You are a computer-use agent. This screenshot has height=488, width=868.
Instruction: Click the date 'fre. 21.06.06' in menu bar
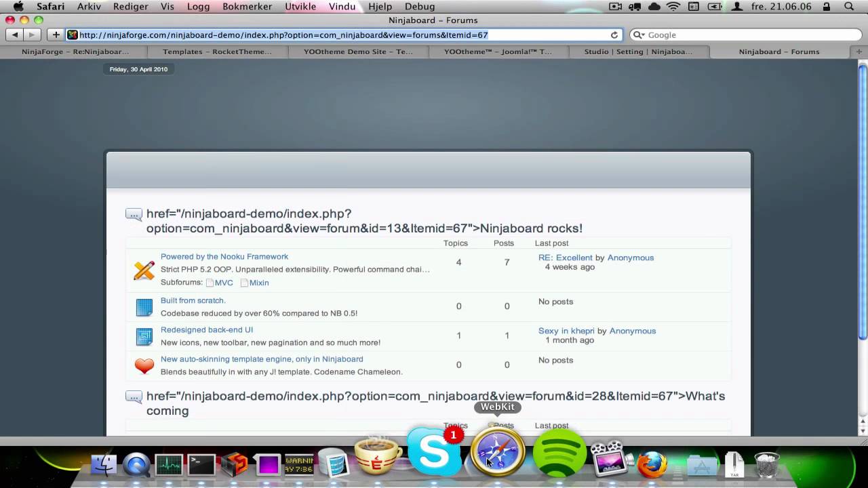pos(781,7)
